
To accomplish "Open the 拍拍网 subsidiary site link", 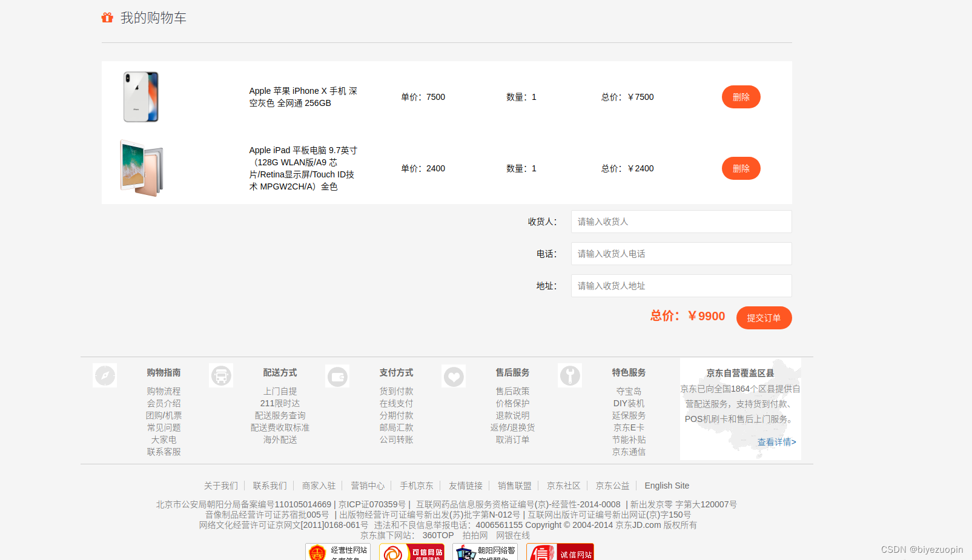I will (475, 535).
